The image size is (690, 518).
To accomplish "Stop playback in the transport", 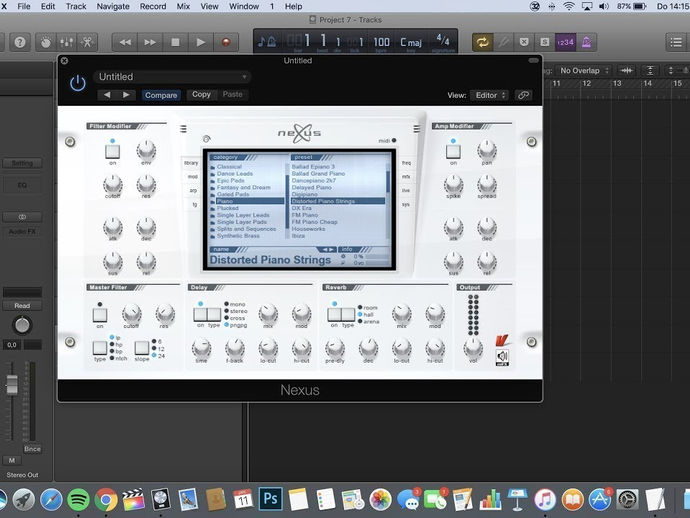I will (x=175, y=42).
